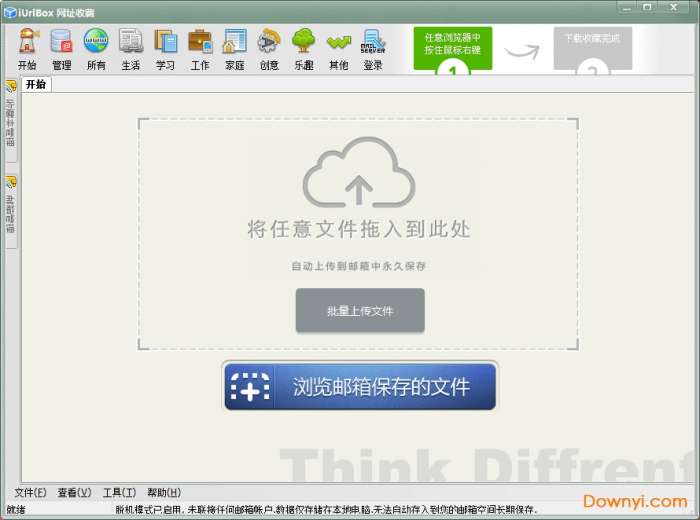
Task: Click 浏览邮箱保存的文件 button
Action: [360, 387]
